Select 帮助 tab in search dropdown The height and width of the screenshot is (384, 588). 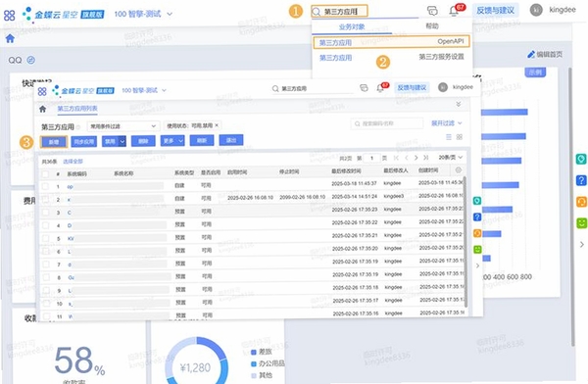[x=432, y=25]
